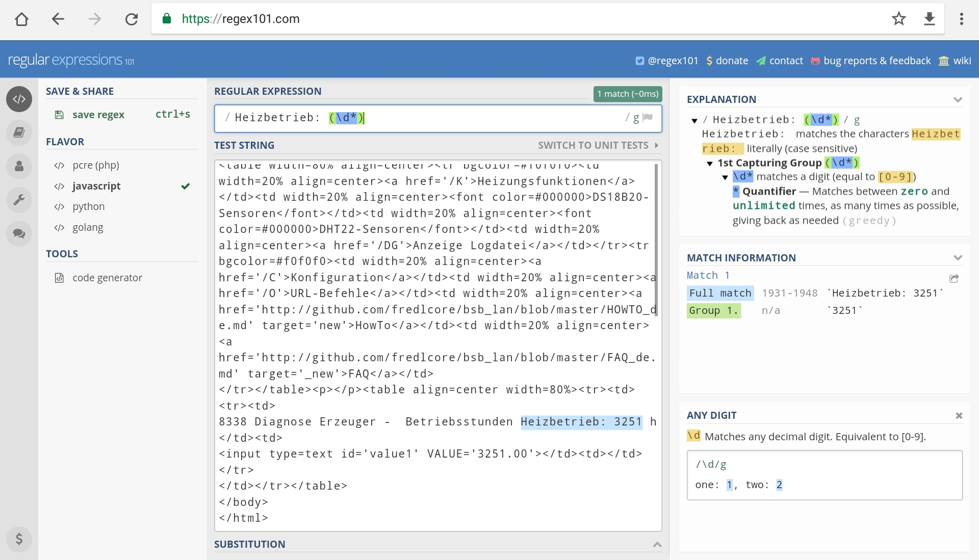Screen dimensions: 979x560
Task: Open the regex library book icon
Action: pos(19,132)
